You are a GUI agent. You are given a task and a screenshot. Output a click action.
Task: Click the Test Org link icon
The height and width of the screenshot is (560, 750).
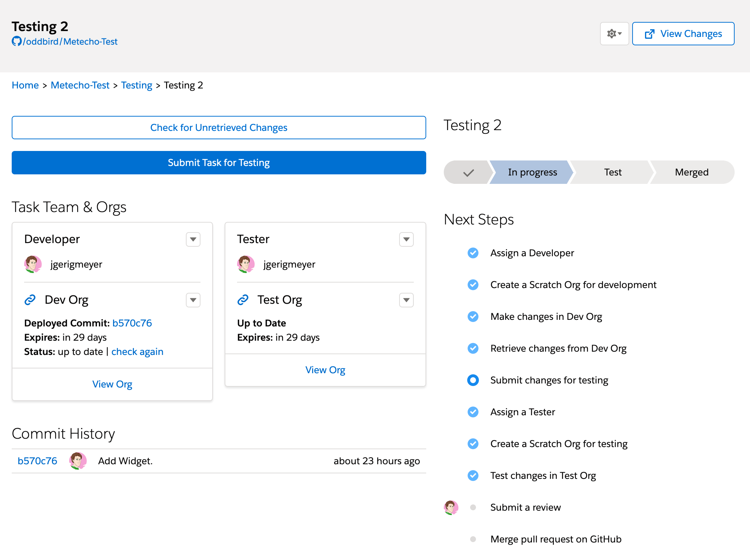[243, 300]
